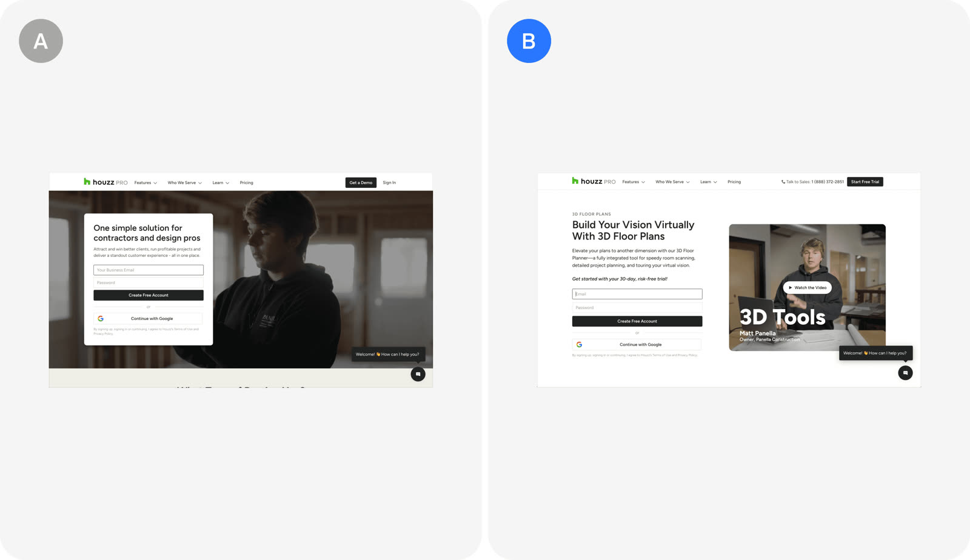This screenshot has width=970, height=560.
Task: Open the chat bubble icon in page A
Action: point(418,374)
